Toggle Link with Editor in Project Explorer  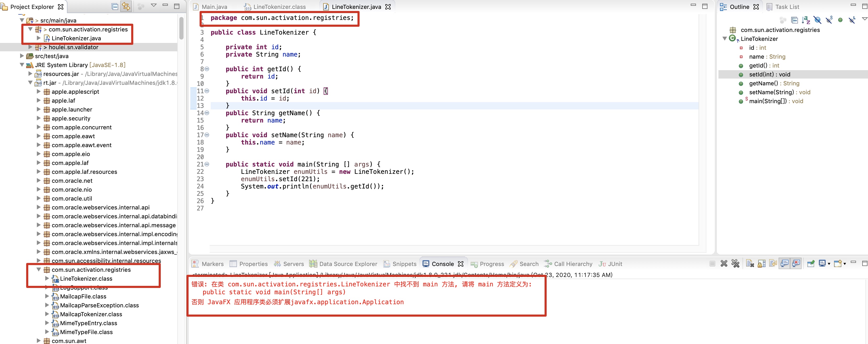126,6
